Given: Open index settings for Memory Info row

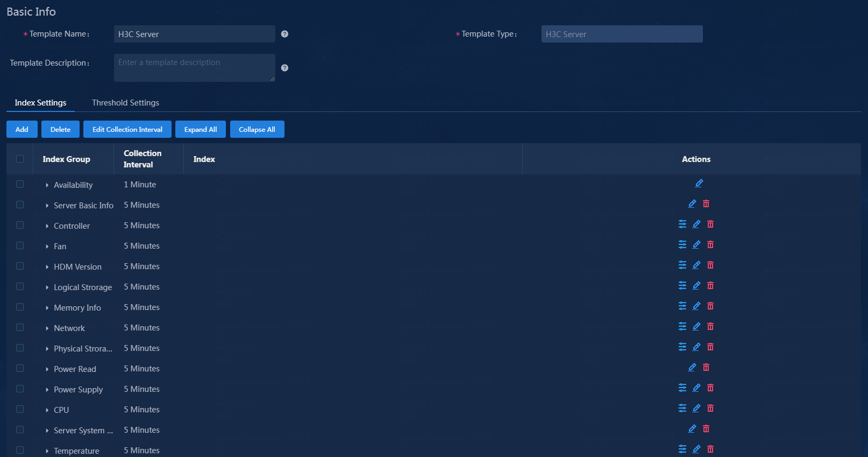Looking at the screenshot, I should click(682, 306).
